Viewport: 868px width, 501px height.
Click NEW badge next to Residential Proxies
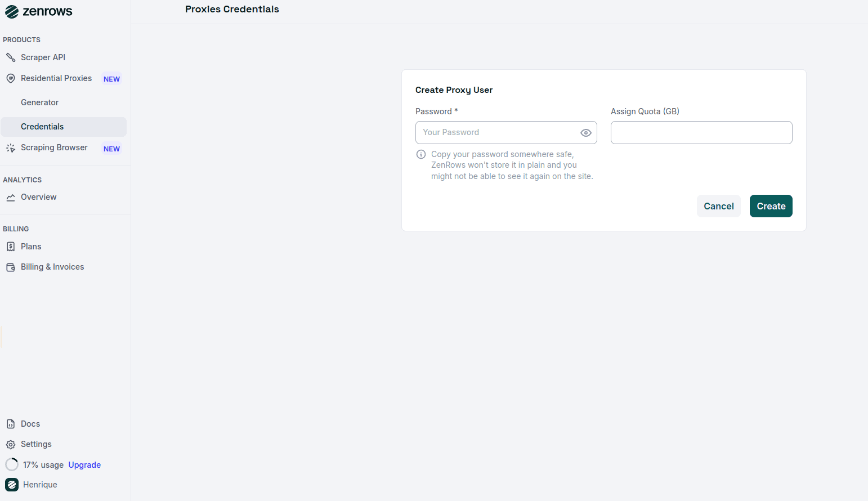click(x=111, y=79)
